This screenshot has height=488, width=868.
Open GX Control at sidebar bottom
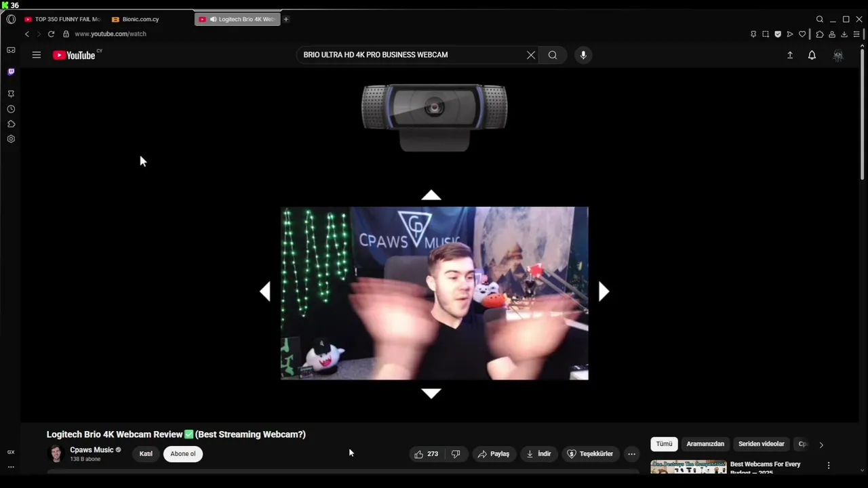click(x=11, y=452)
